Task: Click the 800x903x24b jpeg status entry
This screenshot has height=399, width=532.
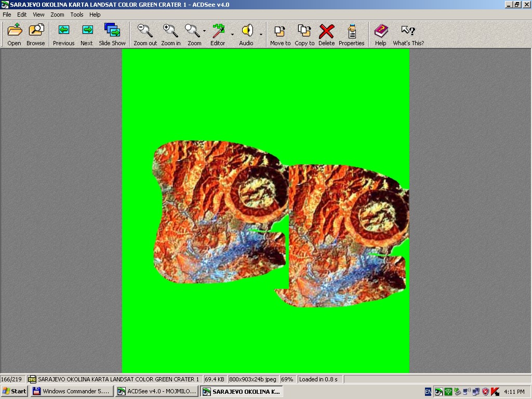Action: [253, 379]
